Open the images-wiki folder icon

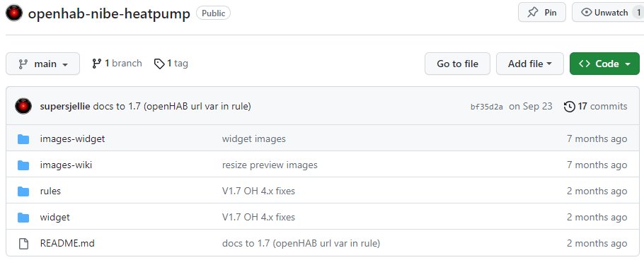click(23, 165)
